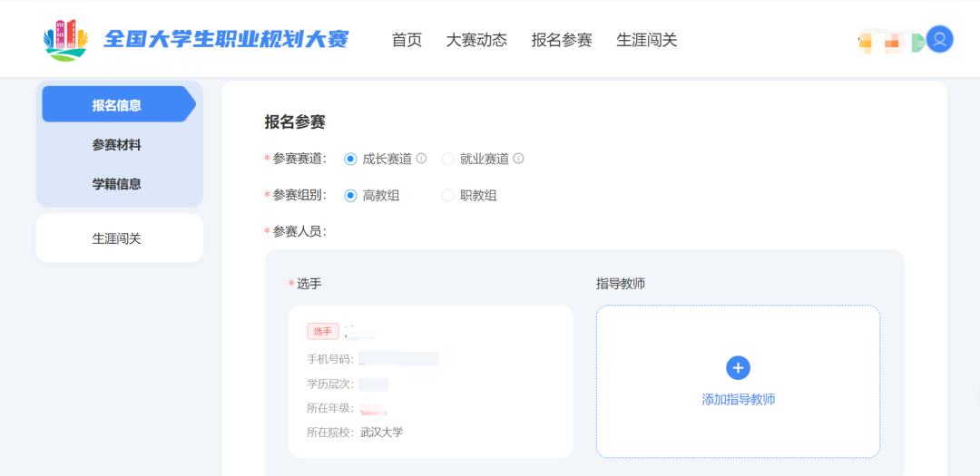Click info icon beside 成长赛道
980x476 pixels.
(x=421, y=159)
